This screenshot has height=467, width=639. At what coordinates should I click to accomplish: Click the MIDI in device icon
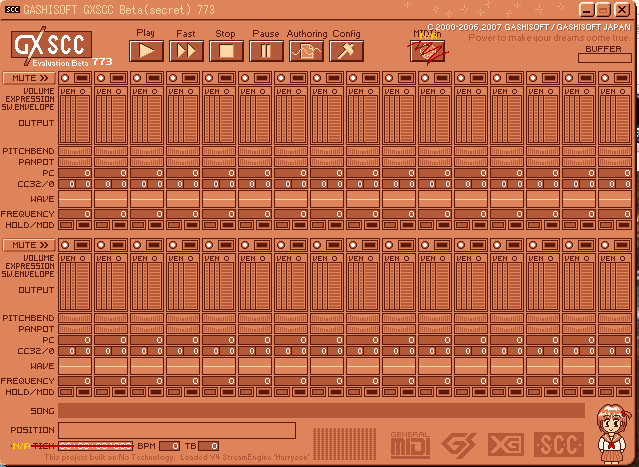tap(427, 51)
